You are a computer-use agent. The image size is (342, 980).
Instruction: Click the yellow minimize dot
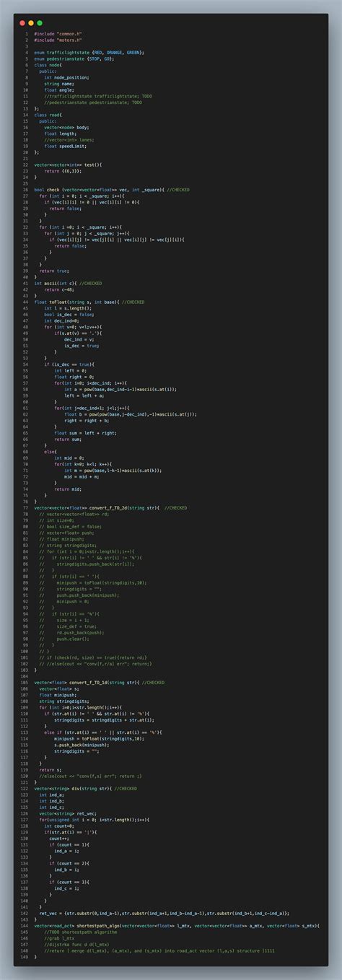click(31, 23)
